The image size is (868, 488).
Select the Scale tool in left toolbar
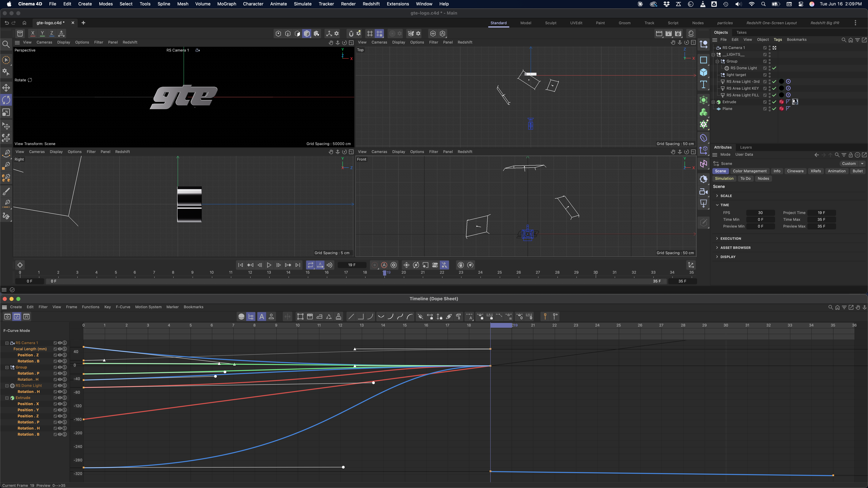coord(6,113)
